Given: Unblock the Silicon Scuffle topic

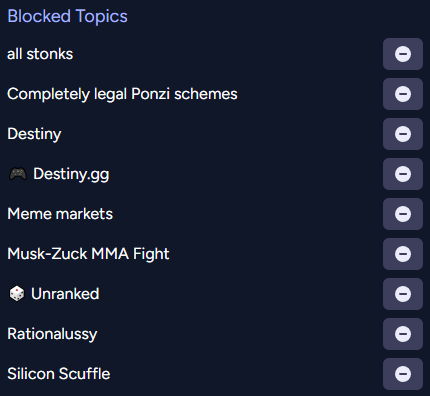Looking at the screenshot, I should pyautogui.click(x=403, y=374).
